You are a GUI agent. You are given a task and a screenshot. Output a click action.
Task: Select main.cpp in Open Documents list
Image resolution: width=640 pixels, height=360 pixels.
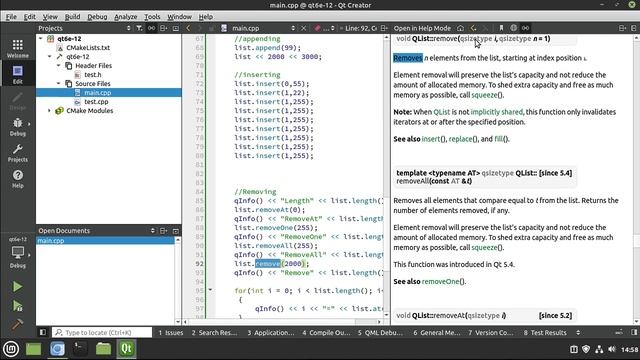pyautogui.click(x=105, y=240)
